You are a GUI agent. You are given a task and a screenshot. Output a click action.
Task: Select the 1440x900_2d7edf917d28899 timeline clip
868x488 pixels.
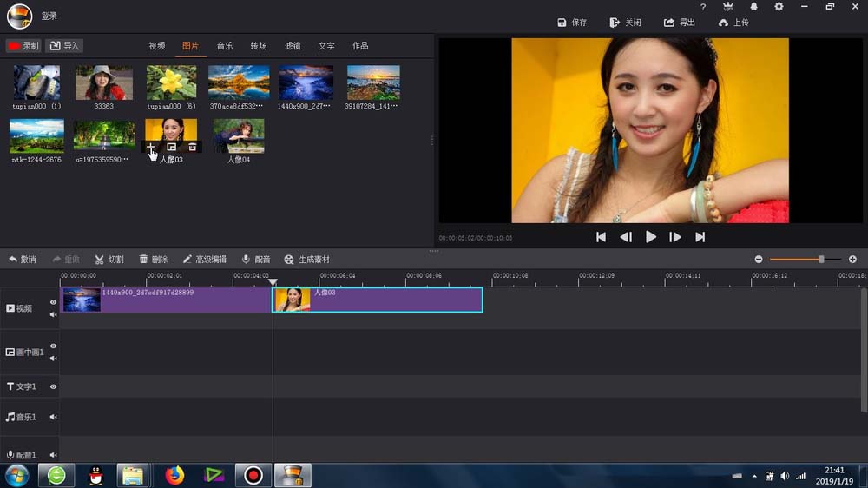click(x=166, y=300)
